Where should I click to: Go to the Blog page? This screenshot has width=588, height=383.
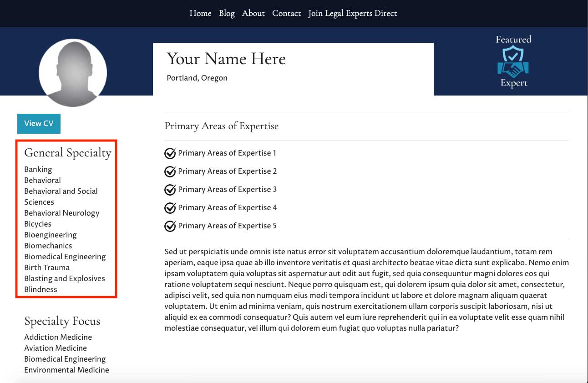pyautogui.click(x=227, y=13)
